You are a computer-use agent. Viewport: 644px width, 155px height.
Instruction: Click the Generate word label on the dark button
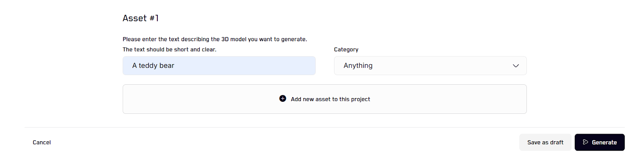604,142
